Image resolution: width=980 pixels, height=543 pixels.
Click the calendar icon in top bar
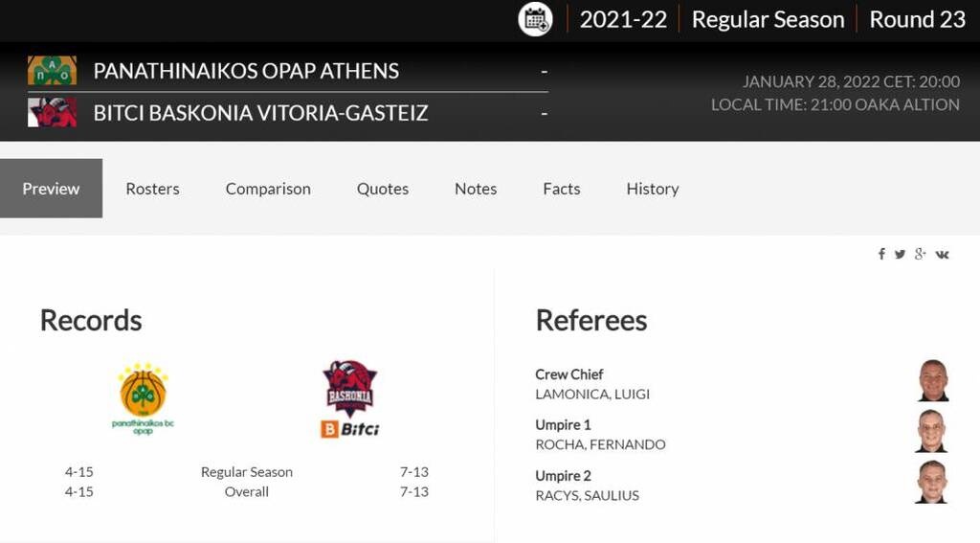(x=536, y=19)
